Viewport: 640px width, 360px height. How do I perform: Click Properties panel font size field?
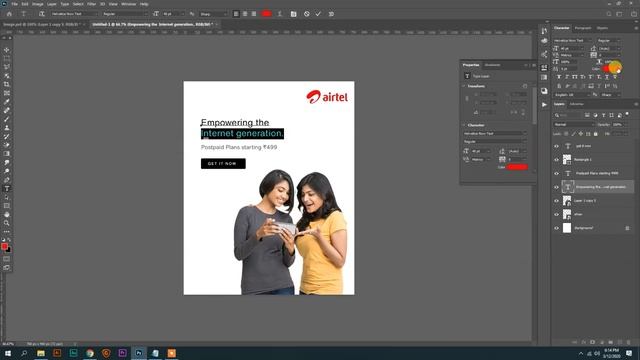tap(481, 151)
